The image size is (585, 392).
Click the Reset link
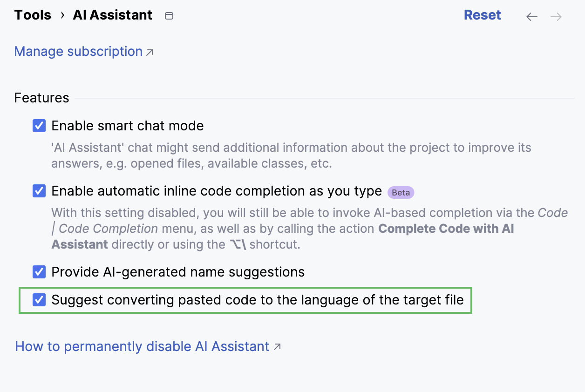(483, 15)
